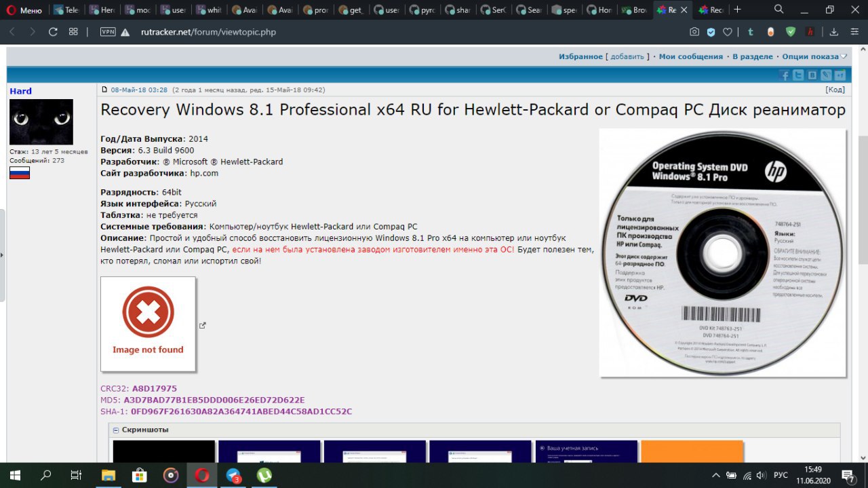Open the Speed Dial start page grid
Screen dimensions: 868x488
[x=73, y=32]
